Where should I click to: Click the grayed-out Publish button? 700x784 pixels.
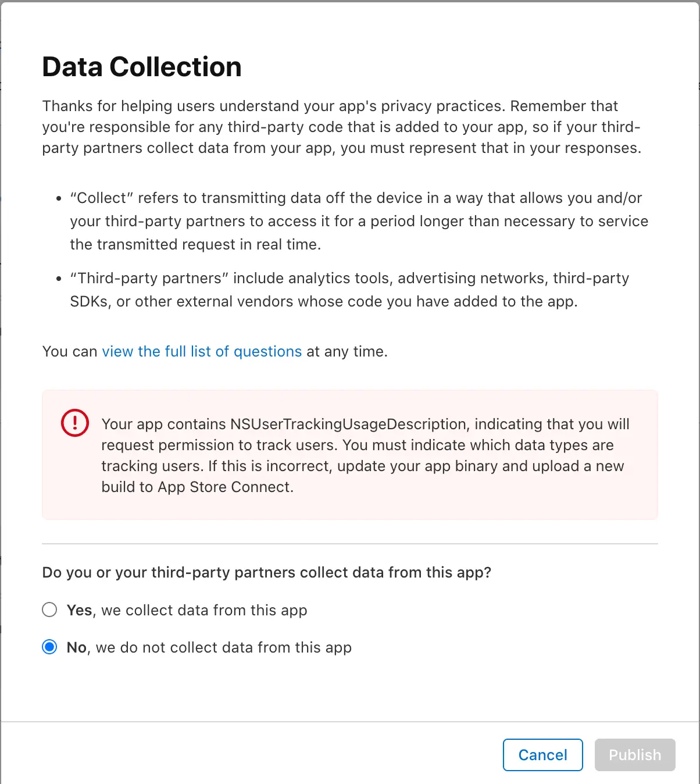click(x=634, y=754)
